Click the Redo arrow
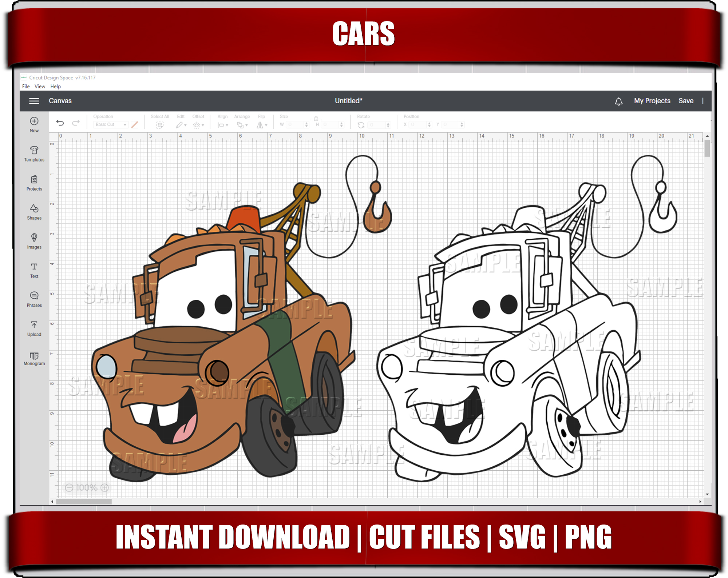 (76, 123)
